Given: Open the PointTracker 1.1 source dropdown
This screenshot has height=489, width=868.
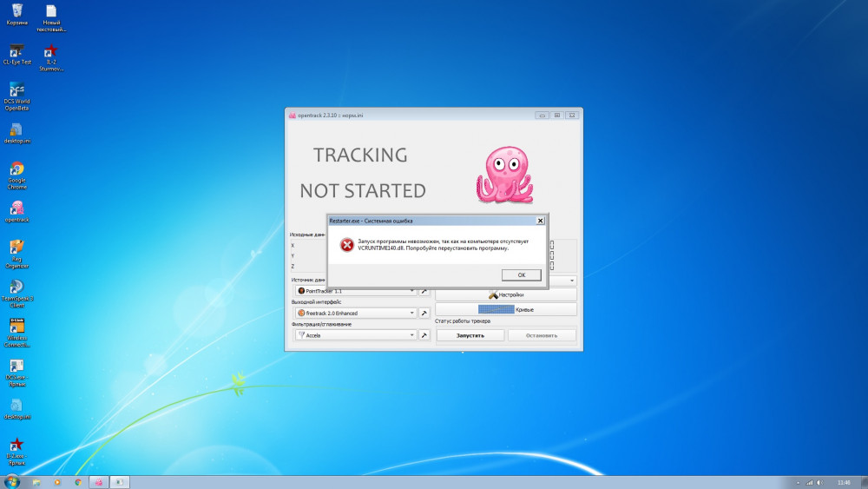Looking at the screenshot, I should (x=355, y=291).
